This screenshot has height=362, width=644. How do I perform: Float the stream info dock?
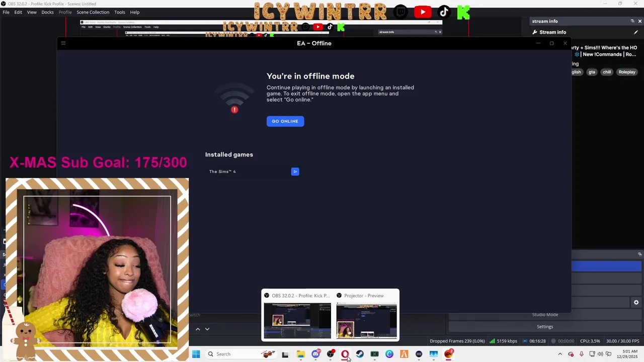[x=632, y=21]
